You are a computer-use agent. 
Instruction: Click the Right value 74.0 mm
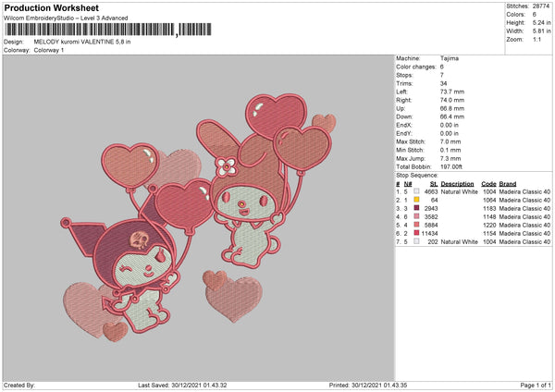[x=452, y=100]
